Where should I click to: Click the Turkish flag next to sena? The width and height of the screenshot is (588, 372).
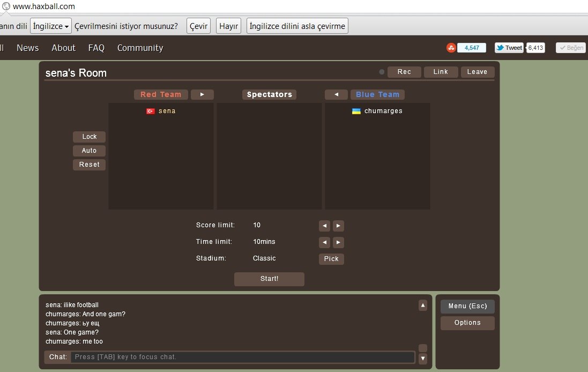pos(151,111)
